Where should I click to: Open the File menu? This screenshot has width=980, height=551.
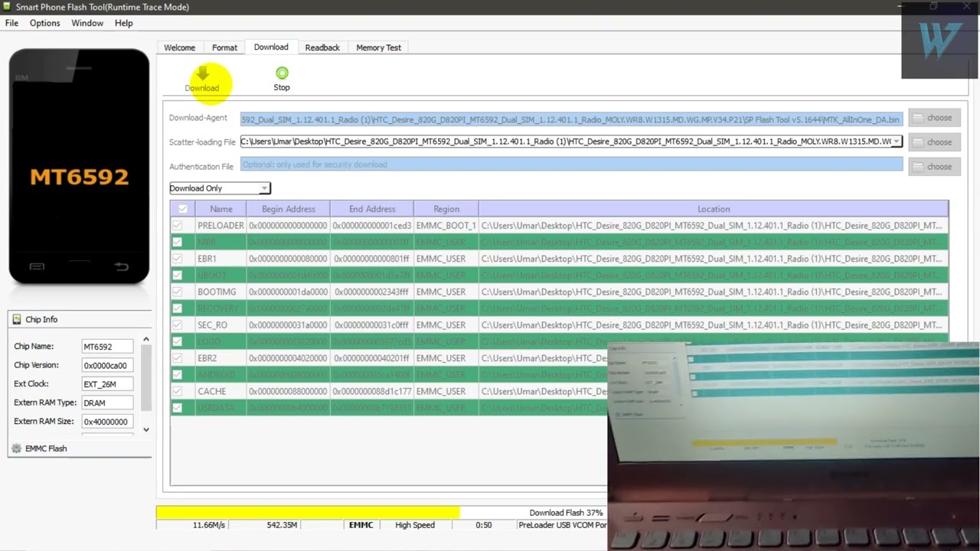point(11,23)
